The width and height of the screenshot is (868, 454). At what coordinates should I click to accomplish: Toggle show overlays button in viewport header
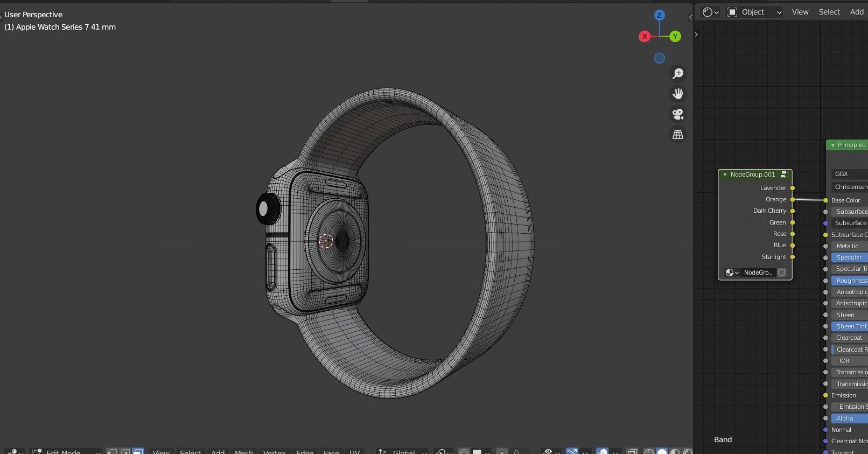[602, 451]
